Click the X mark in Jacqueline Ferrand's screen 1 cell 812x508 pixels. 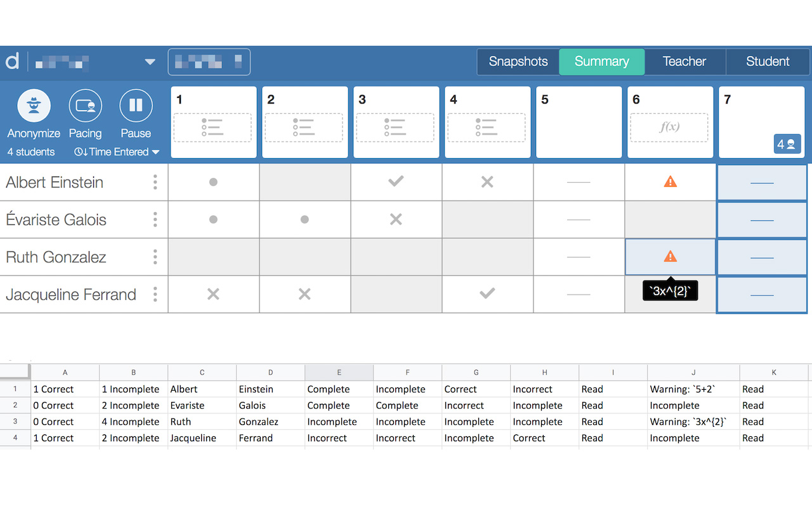(x=213, y=294)
